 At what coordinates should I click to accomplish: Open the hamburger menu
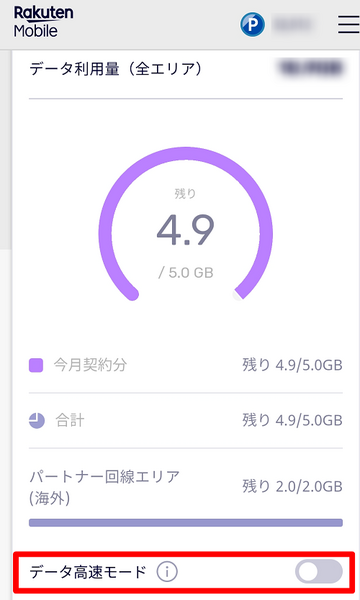(349, 24)
